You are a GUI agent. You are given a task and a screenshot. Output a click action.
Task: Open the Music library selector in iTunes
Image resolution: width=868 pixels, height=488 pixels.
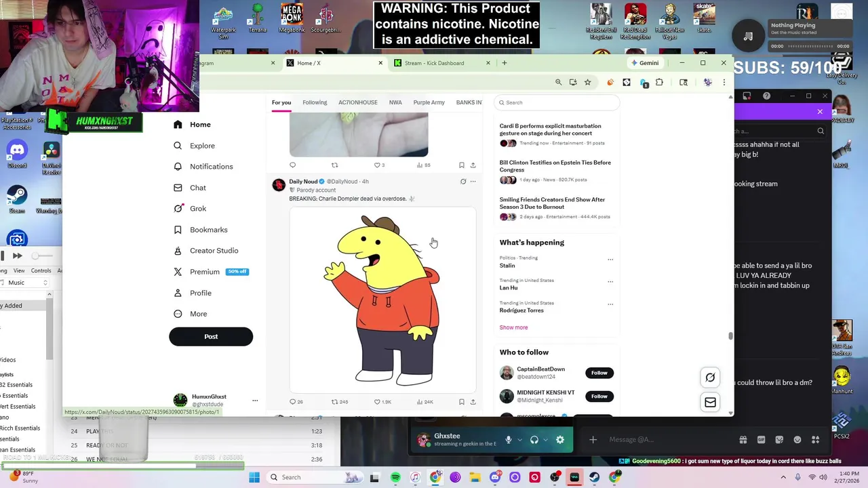[x=26, y=283]
